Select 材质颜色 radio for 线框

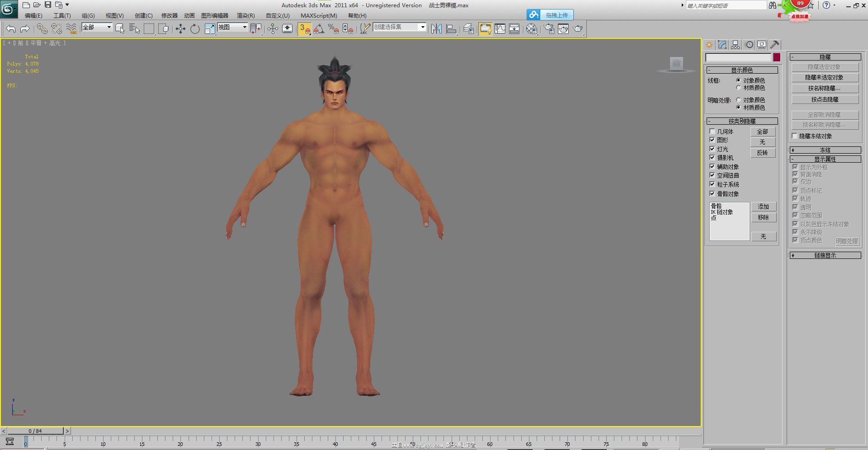(739, 88)
